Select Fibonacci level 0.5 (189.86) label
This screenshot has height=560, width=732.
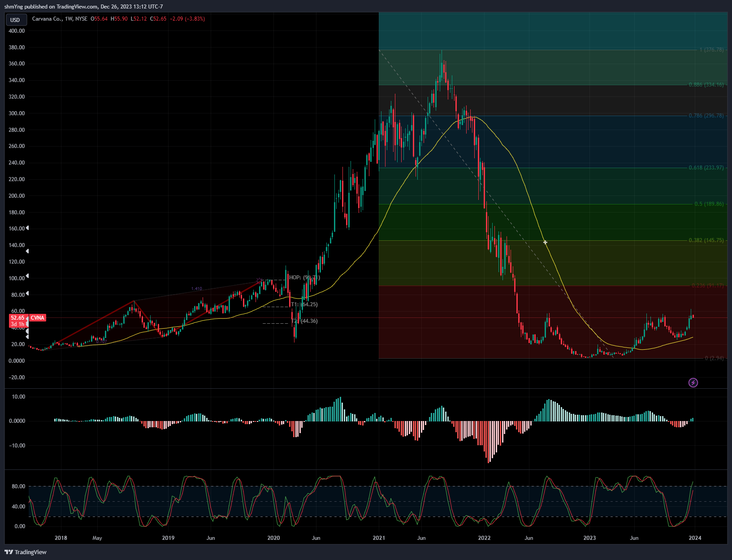[709, 204]
